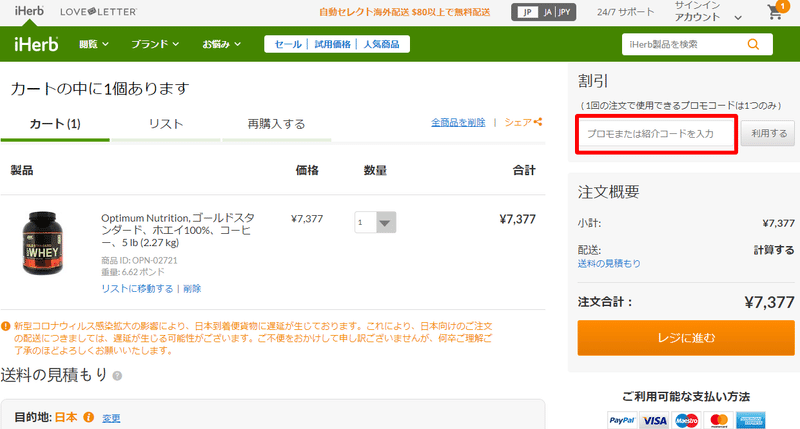The height and width of the screenshot is (429, 800).
Task: Click the shipping estimate help question icon
Action: [117, 376]
